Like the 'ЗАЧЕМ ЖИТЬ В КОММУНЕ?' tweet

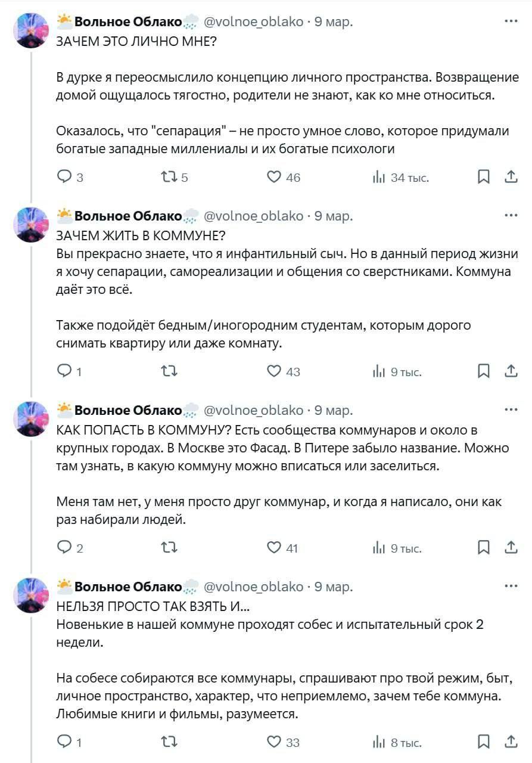point(274,371)
